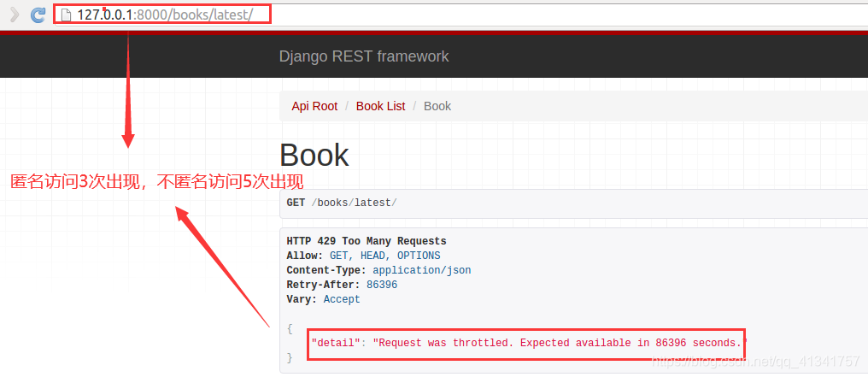
Task: Select the Vary: Accept header
Action: pyautogui.click(x=323, y=299)
